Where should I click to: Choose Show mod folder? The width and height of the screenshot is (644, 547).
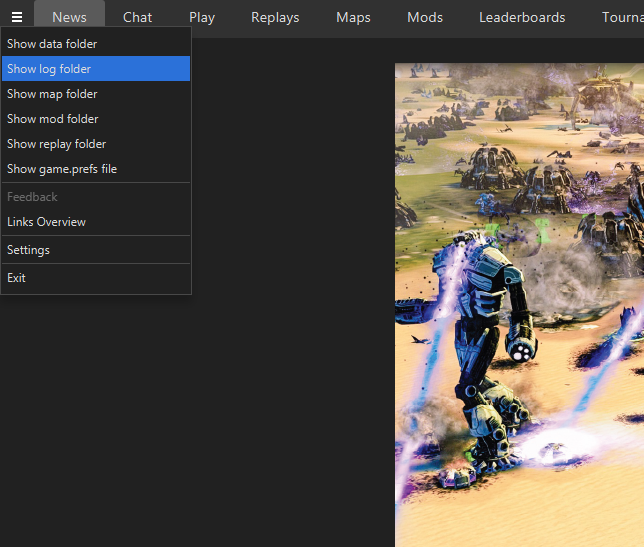[96, 119]
